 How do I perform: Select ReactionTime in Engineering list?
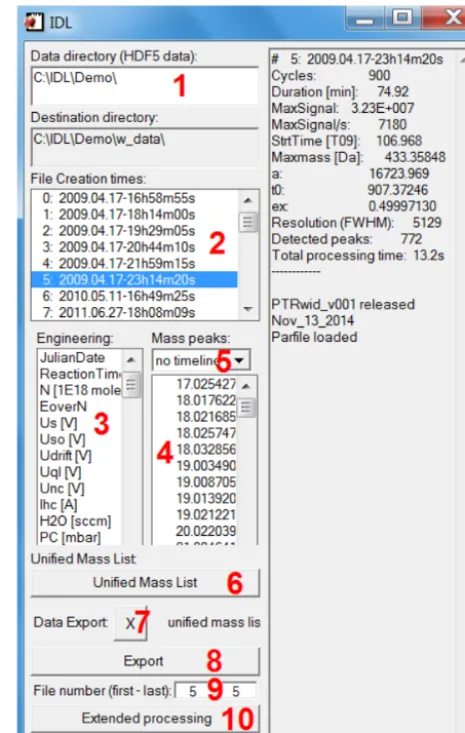[x=79, y=374]
